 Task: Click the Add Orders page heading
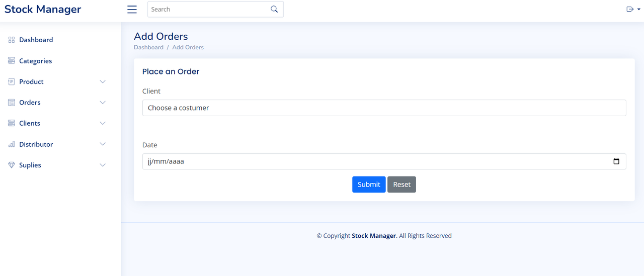click(x=161, y=36)
